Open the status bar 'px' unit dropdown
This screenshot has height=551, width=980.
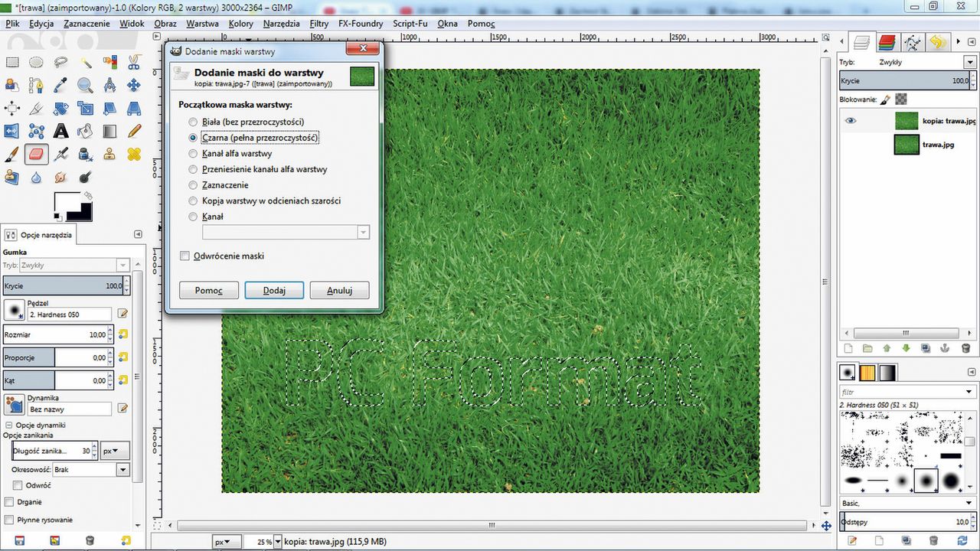227,542
